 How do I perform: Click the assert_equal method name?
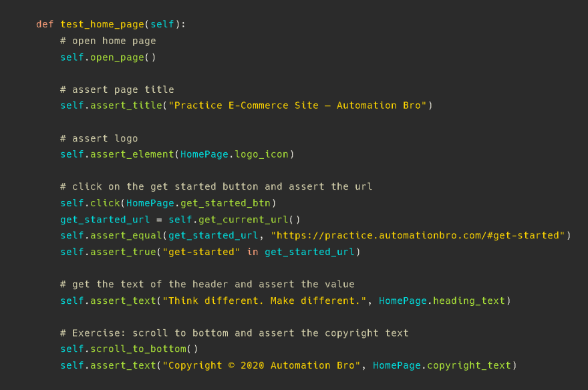(126, 236)
